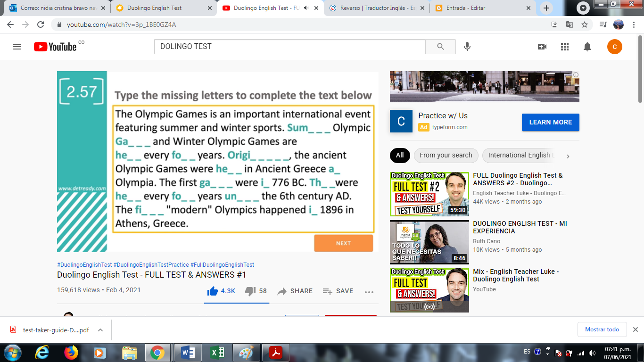Open Chrome media control icon
Image resolution: width=644 pixels, height=362 pixels.
603,25
